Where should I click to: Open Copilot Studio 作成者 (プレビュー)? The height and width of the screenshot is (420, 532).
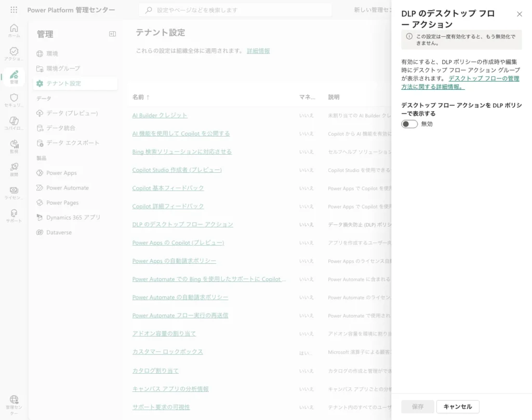point(177,170)
